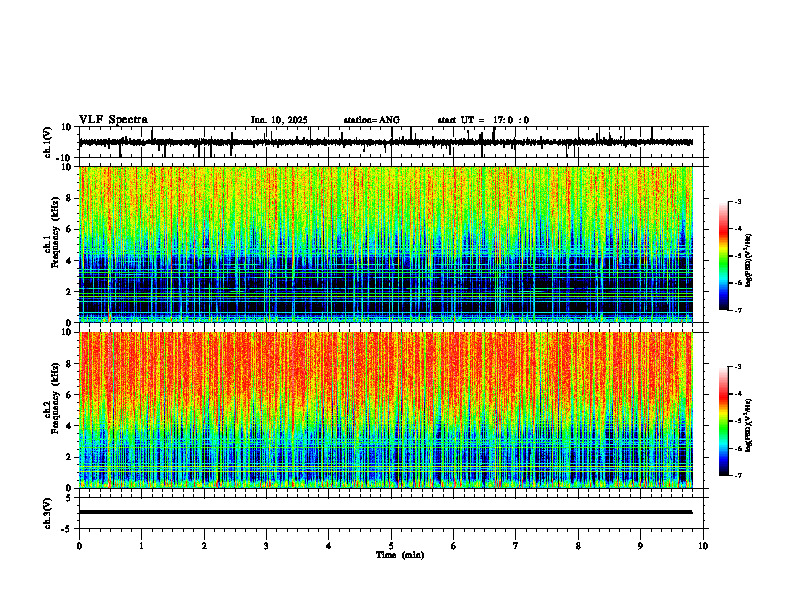Image resolution: width=792 pixels, height=612 pixels.
Task: Click the "0" tick on time axis
Action: pyautogui.click(x=79, y=546)
